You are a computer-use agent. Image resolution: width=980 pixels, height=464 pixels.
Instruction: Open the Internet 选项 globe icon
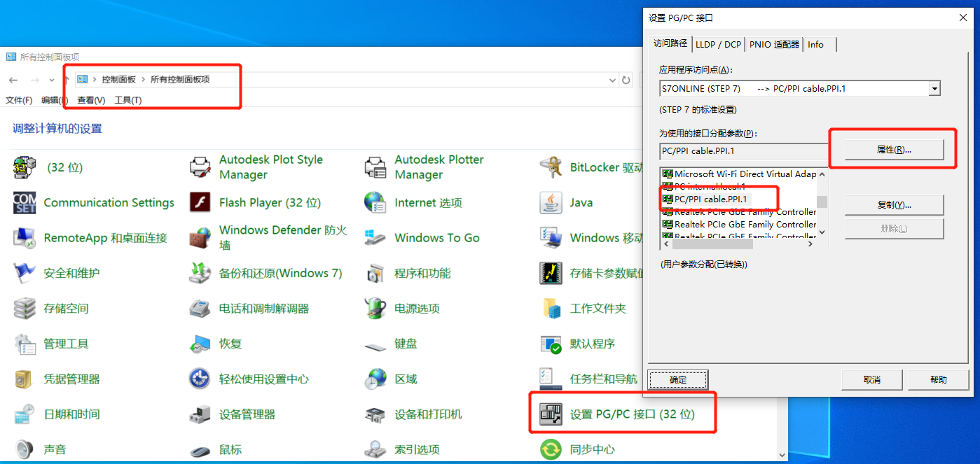point(375,203)
